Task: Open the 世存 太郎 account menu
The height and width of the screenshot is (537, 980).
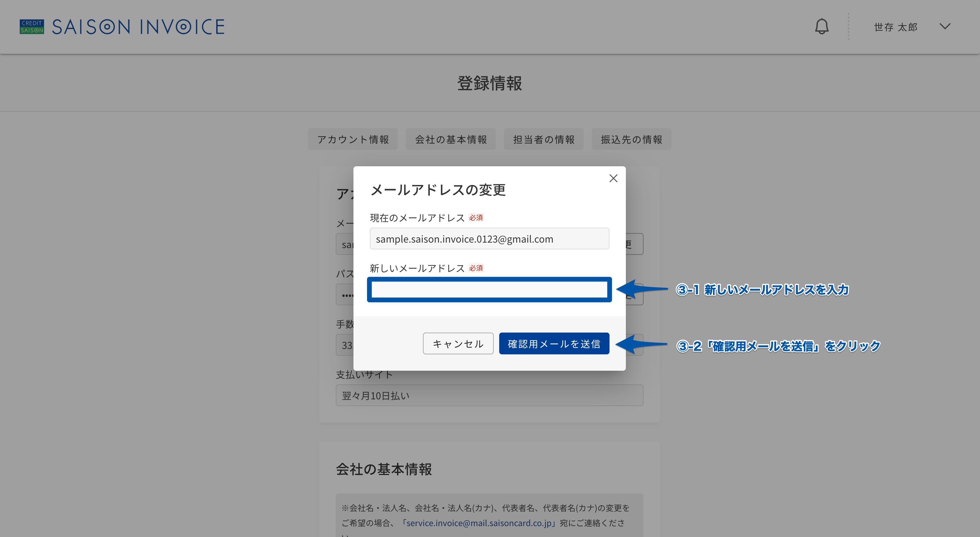Action: click(896, 27)
